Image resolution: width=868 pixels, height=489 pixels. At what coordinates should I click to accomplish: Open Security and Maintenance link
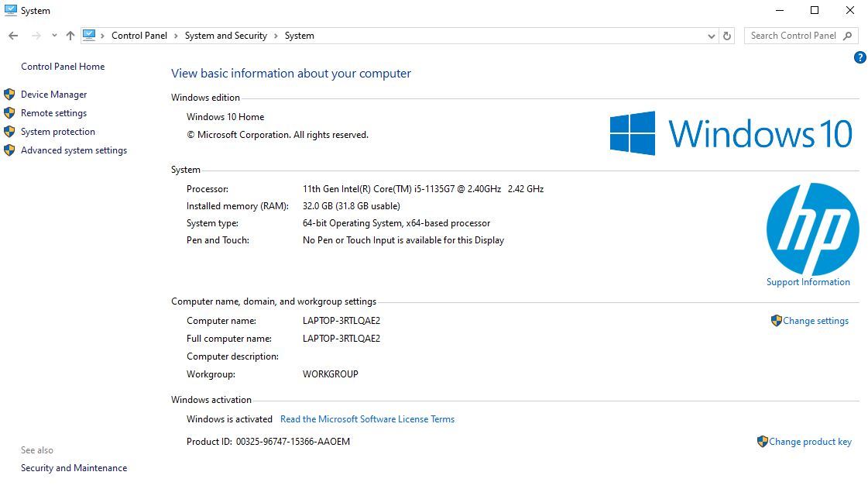tap(74, 468)
